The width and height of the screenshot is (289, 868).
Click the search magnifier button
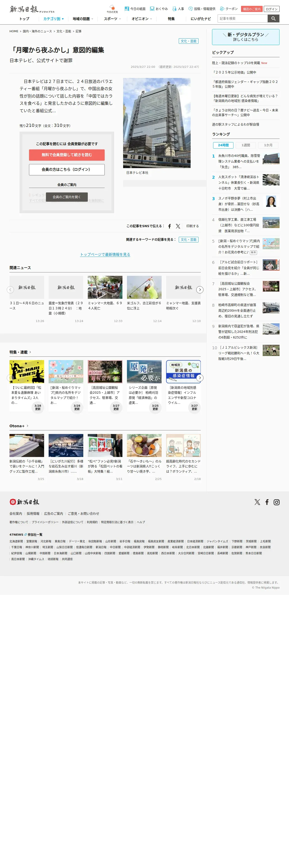[273, 18]
